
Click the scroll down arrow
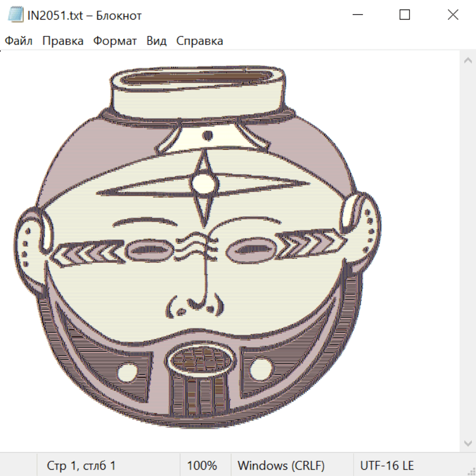(468, 443)
